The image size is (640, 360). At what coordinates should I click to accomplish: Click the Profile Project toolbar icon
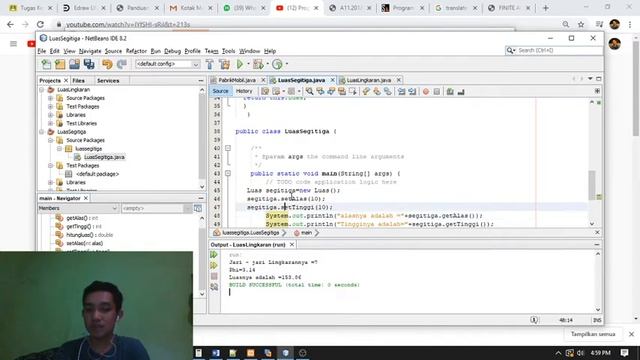click(x=277, y=64)
